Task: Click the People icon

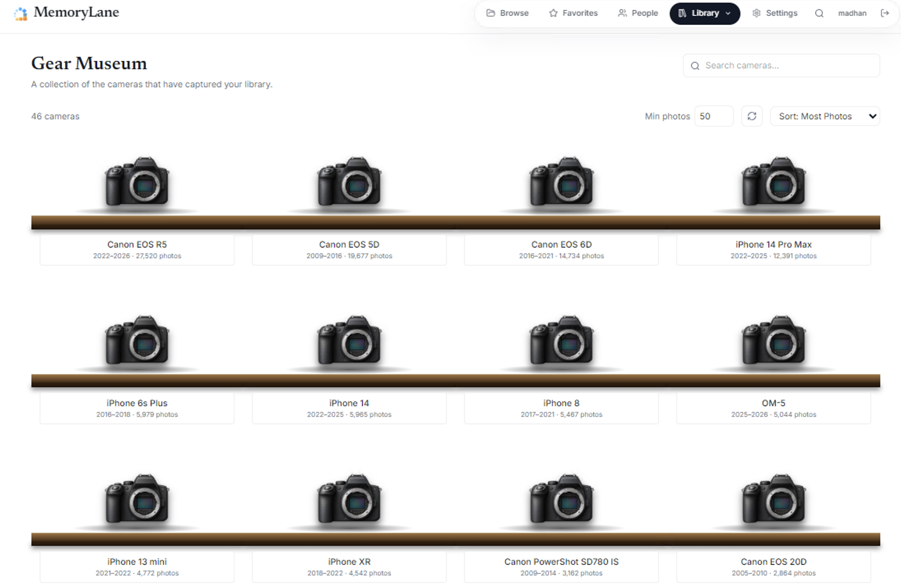Action: pyautogui.click(x=622, y=13)
